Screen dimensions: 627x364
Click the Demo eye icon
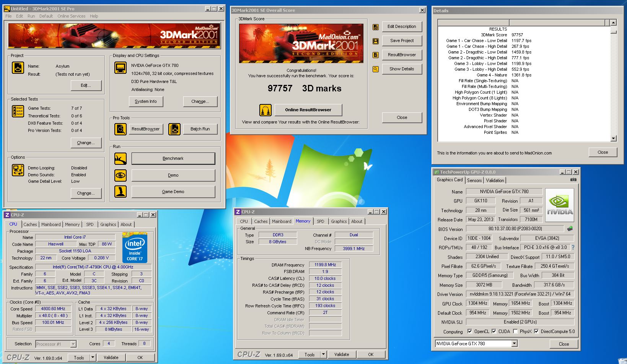pos(121,175)
